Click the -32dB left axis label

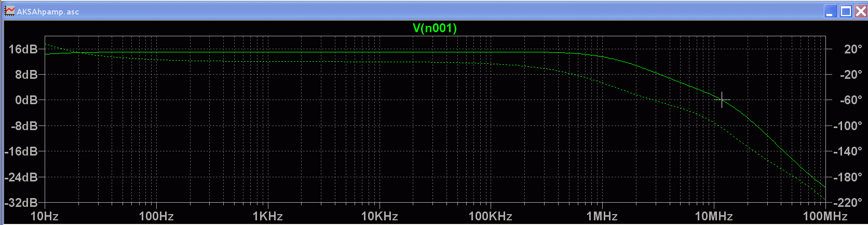click(21, 203)
